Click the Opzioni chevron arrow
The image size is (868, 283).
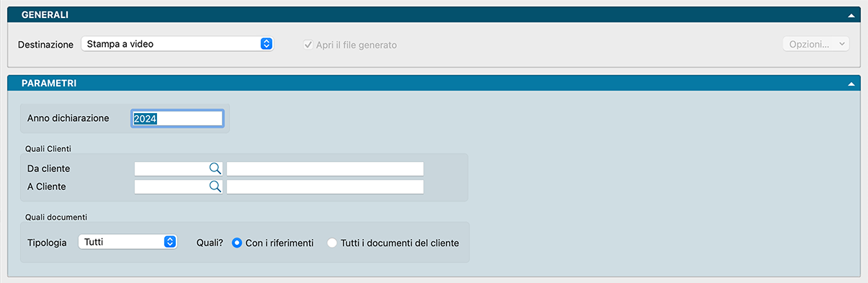pos(842,44)
